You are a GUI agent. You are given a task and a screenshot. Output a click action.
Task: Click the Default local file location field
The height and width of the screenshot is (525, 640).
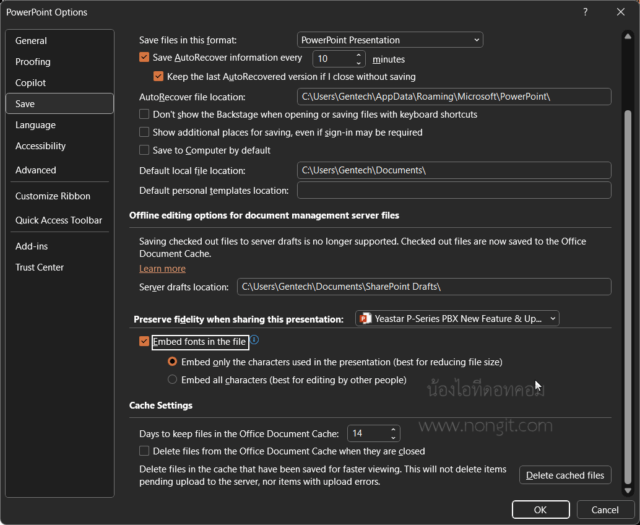pyautogui.click(x=454, y=170)
